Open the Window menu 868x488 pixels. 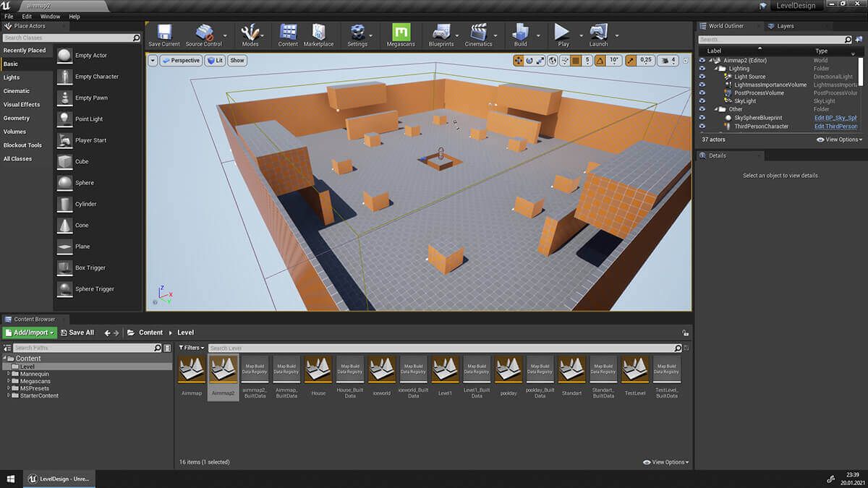[x=50, y=16]
